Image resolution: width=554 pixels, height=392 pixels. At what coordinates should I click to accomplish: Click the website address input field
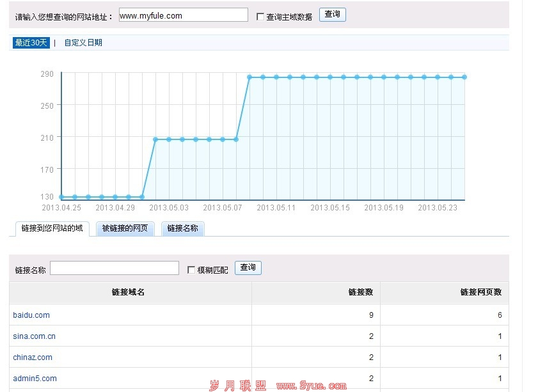point(183,15)
